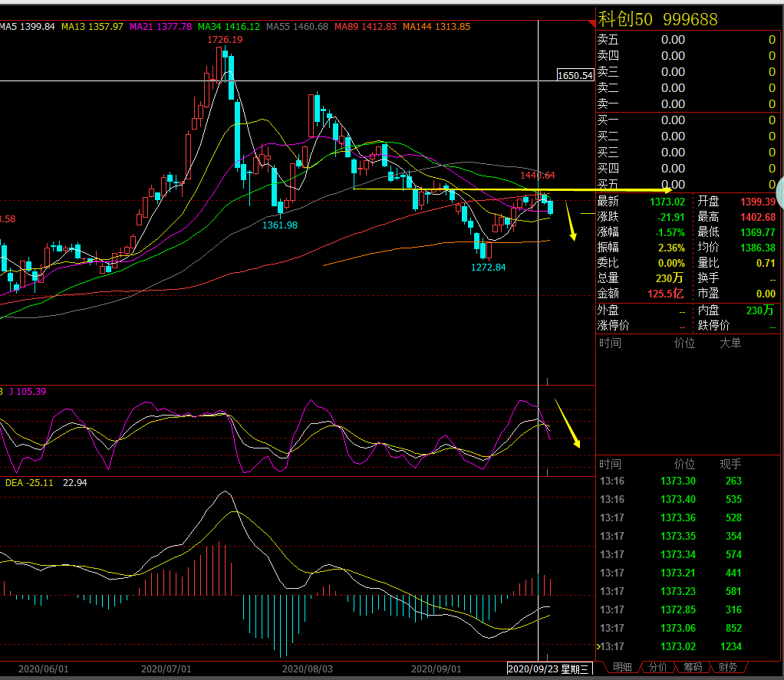784x680 pixels.
Task: Select the MACD DEA -25.11 label
Action: tap(29, 483)
